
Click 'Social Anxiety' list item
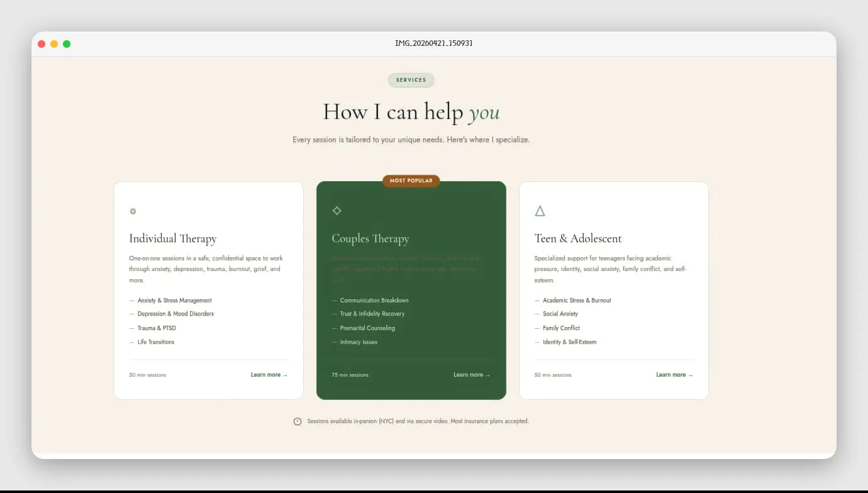pyautogui.click(x=560, y=314)
